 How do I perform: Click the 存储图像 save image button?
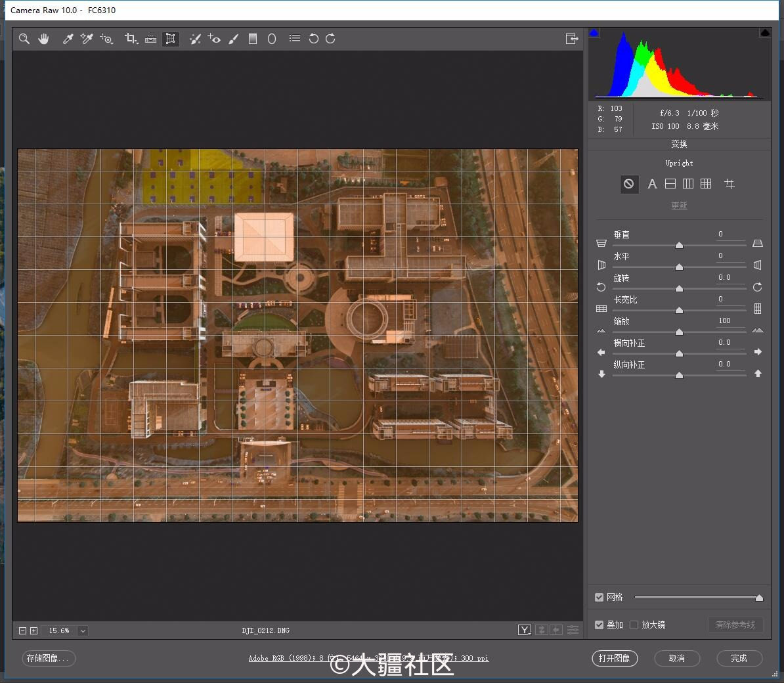[x=49, y=658]
